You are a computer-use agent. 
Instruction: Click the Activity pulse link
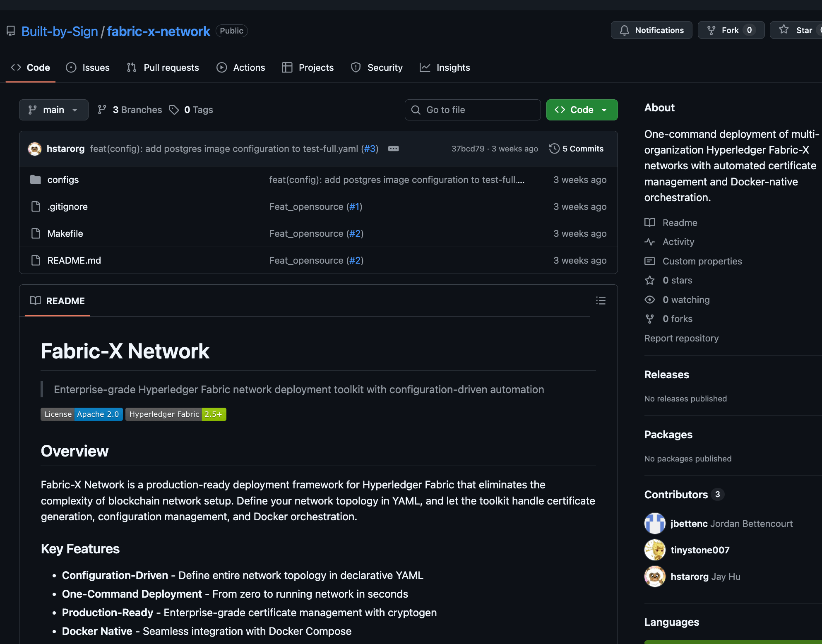[678, 242]
